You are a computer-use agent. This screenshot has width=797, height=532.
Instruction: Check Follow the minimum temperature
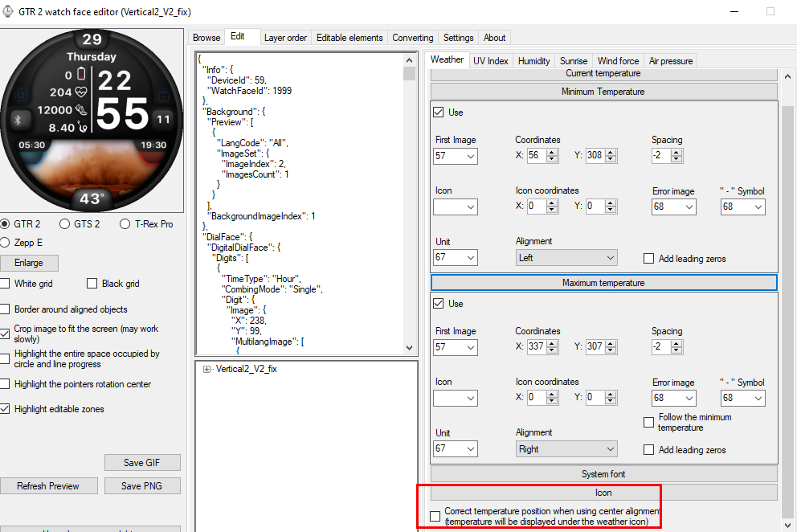648,422
